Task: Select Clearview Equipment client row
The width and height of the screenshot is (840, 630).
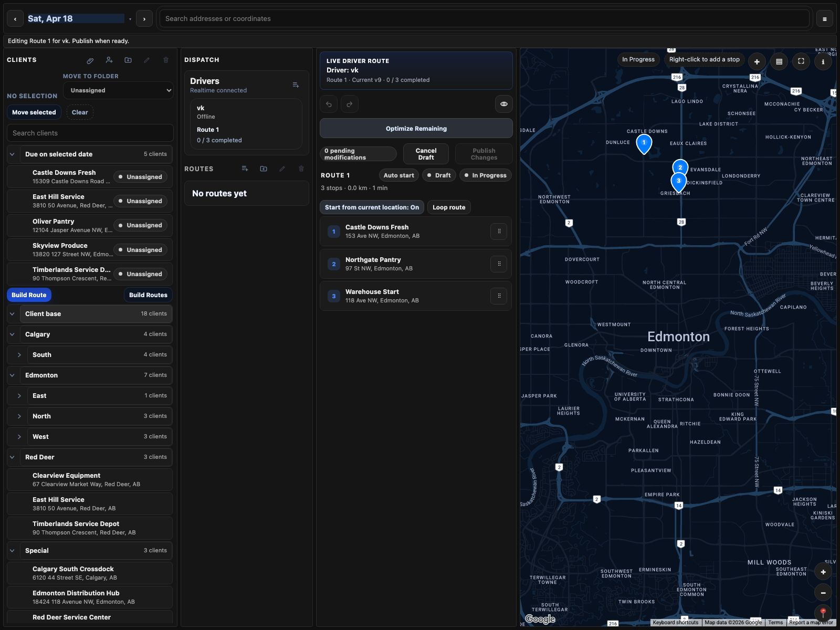Action: tap(90, 480)
